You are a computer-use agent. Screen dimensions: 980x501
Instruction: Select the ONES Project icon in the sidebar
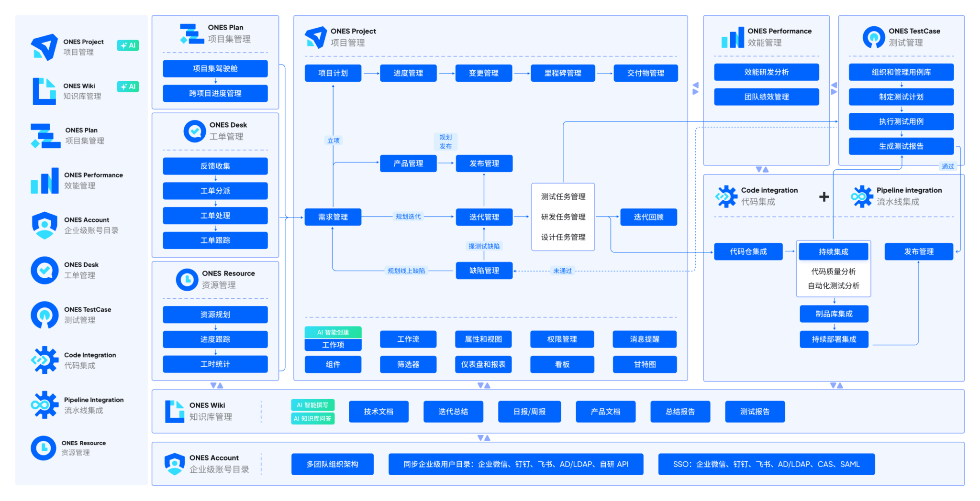[x=45, y=47]
